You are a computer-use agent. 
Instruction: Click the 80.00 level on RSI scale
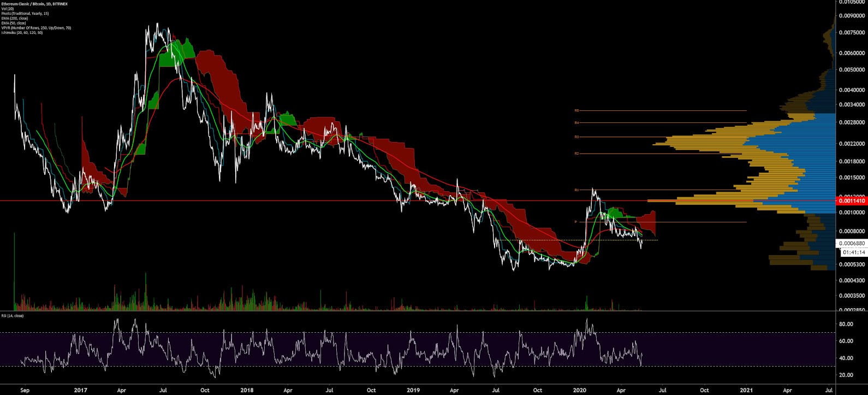click(x=846, y=324)
